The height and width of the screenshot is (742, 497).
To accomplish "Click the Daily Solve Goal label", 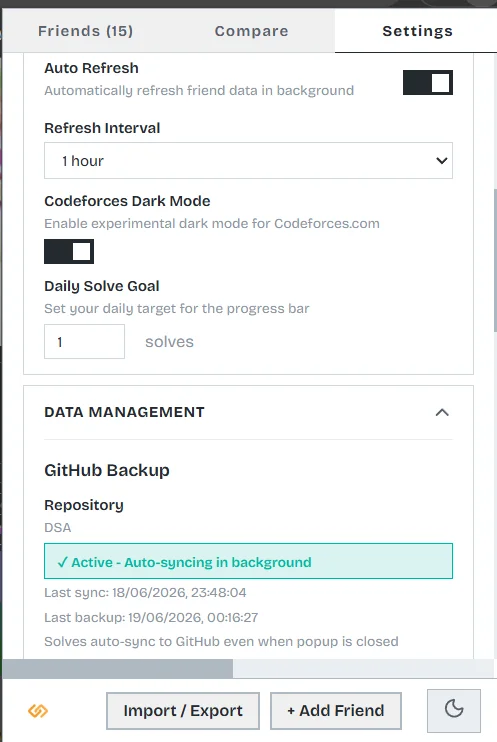I will 101,286.
